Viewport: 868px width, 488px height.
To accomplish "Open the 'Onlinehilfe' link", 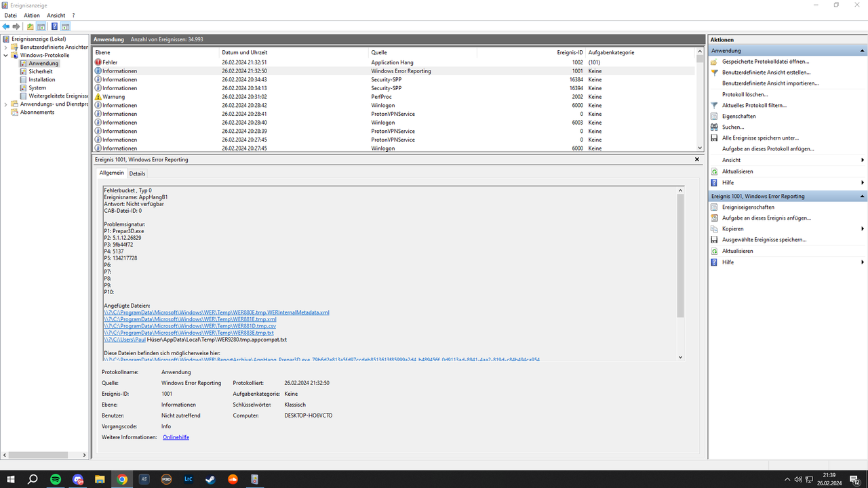I will tap(176, 437).
